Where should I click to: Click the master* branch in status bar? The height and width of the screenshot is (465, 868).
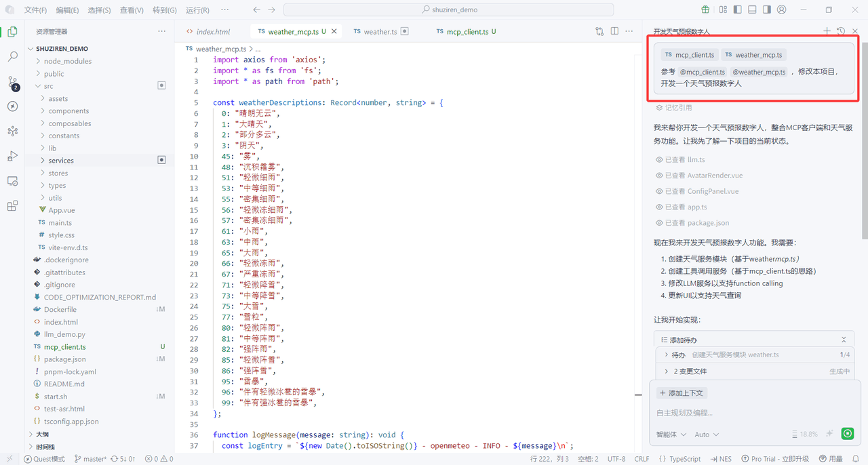tap(90, 459)
